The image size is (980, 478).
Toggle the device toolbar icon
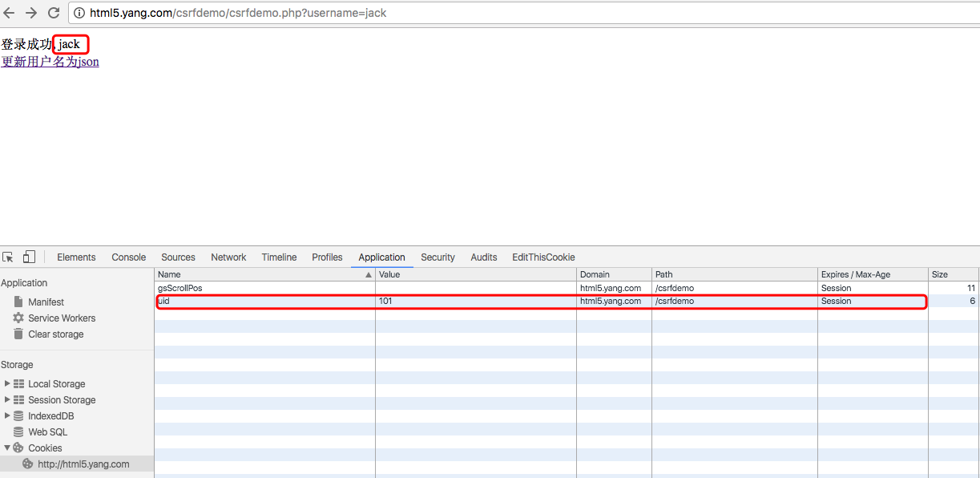coord(29,257)
